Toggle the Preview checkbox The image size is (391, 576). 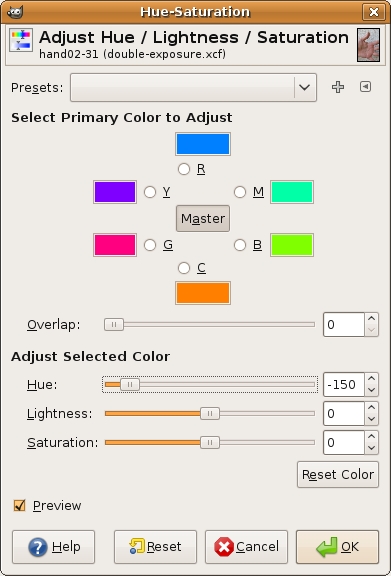(19, 505)
